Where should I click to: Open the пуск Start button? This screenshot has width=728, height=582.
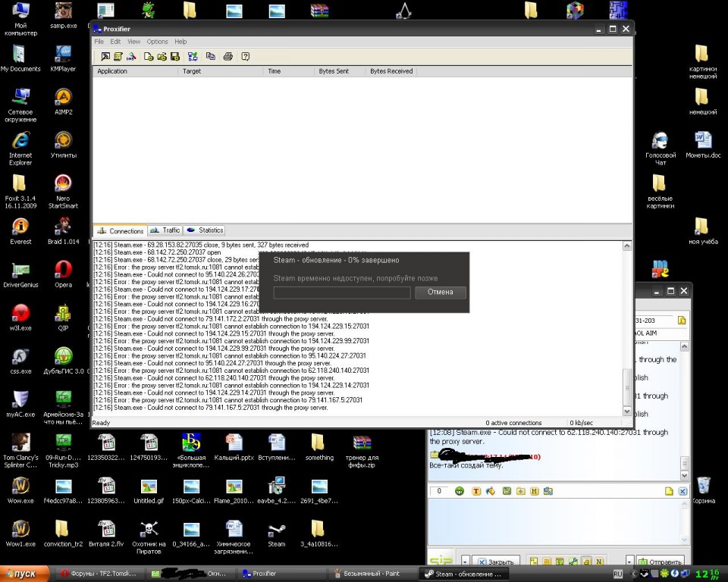pyautogui.click(x=24, y=574)
